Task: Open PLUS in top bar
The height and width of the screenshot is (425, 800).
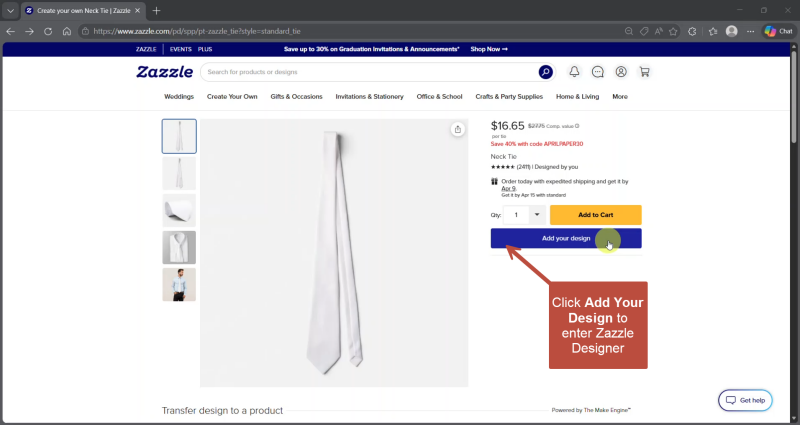Action: pyautogui.click(x=205, y=49)
